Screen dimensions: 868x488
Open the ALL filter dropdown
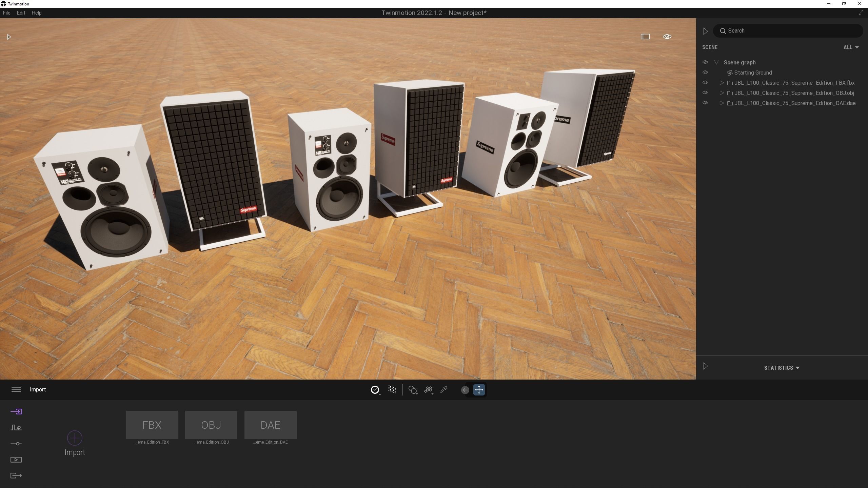coord(851,47)
